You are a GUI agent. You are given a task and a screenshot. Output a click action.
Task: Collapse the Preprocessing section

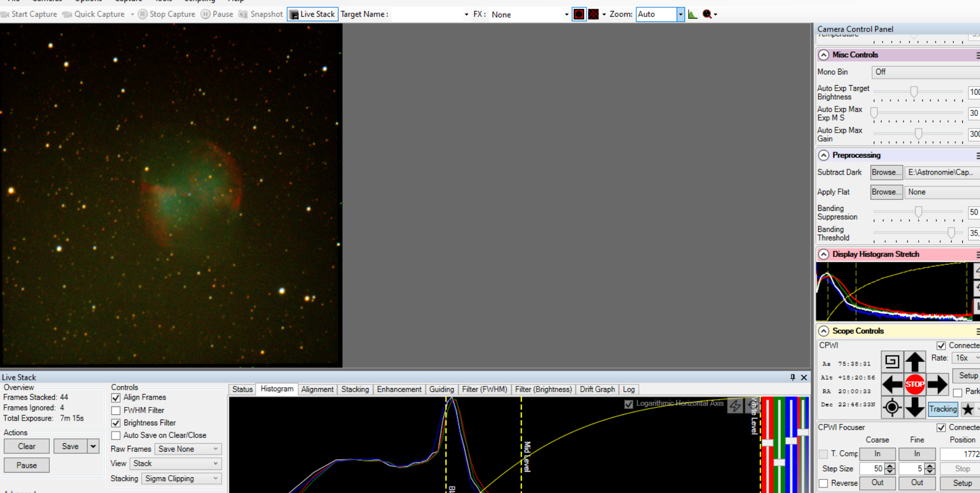coord(824,156)
